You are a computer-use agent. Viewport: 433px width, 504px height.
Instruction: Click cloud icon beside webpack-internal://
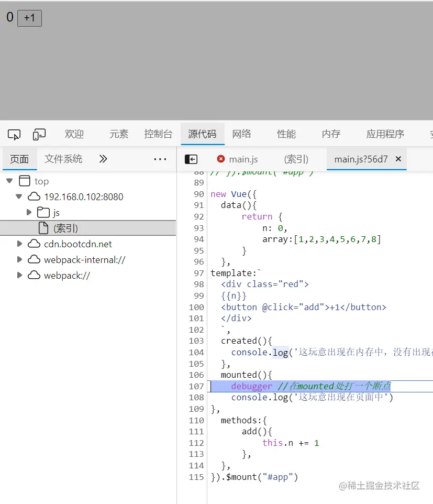click(34, 259)
